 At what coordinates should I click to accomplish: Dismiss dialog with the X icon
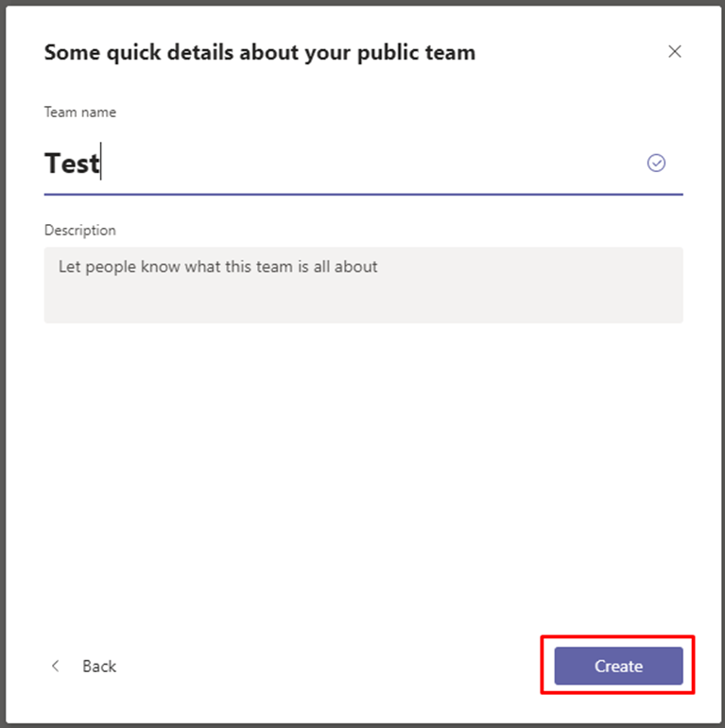(x=674, y=52)
